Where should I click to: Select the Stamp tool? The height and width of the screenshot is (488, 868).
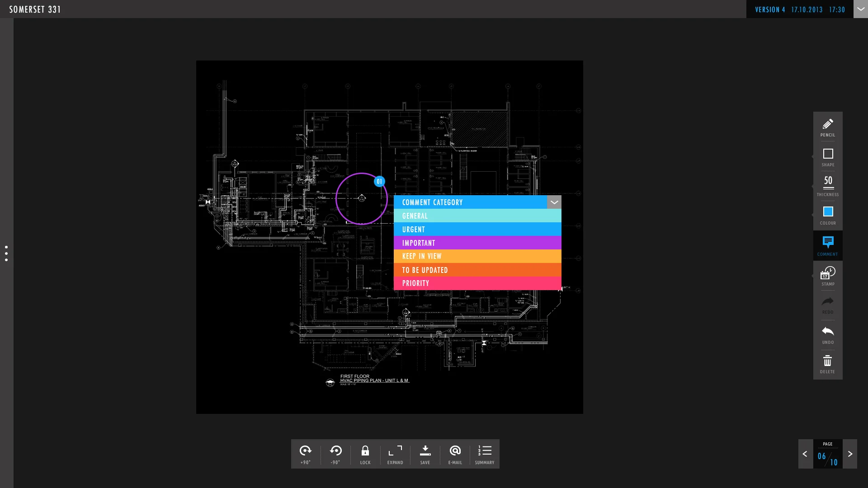[x=828, y=276]
